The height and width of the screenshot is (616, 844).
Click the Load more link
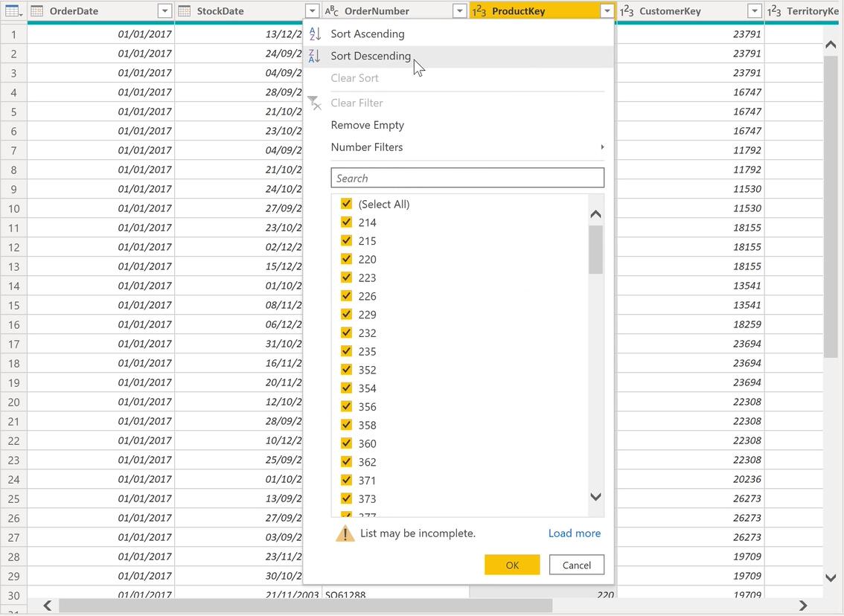pos(574,533)
